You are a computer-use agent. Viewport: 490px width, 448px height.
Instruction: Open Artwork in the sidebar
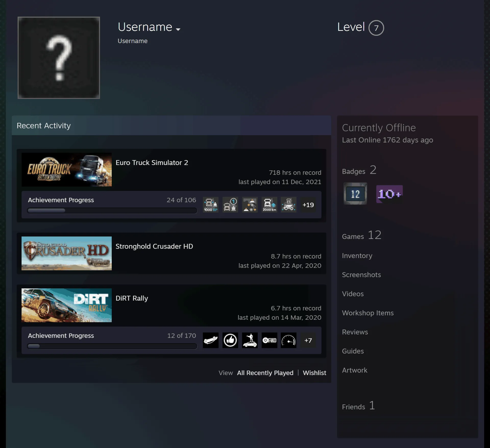click(x=354, y=370)
